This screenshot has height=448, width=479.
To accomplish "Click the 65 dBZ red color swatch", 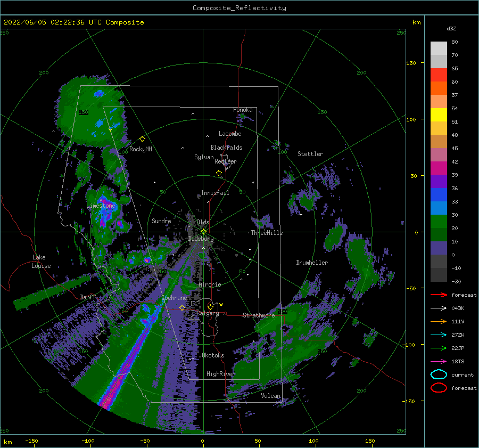I will pyautogui.click(x=439, y=75).
